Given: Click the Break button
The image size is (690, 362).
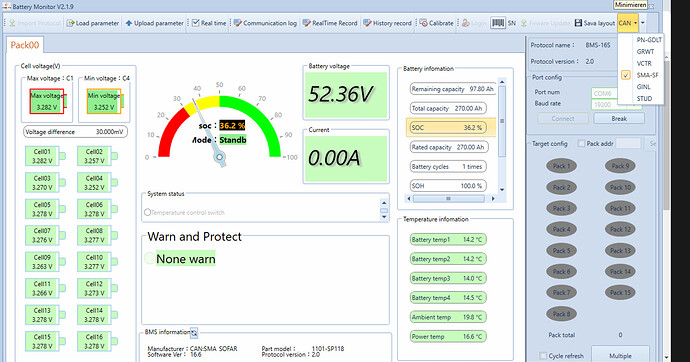Looking at the screenshot, I should (619, 118).
